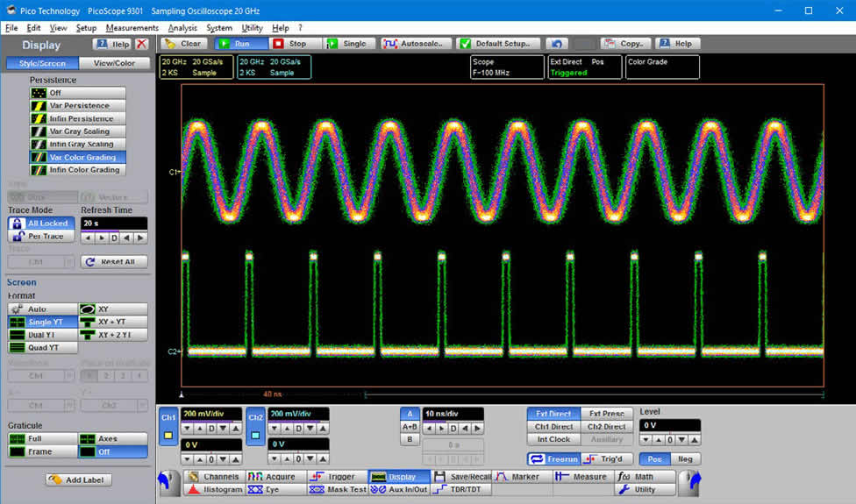Click the undo arrow icon
Screen dimensions: 856x504
[x=556, y=44]
